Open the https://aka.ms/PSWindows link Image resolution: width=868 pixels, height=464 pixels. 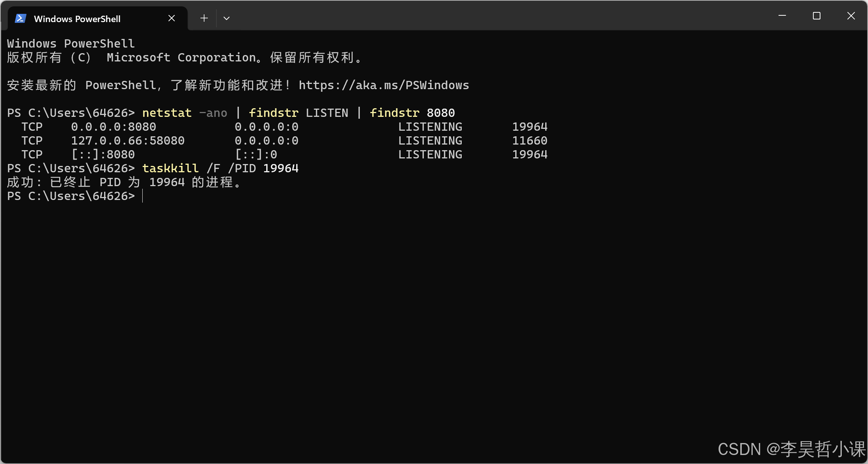383,85
